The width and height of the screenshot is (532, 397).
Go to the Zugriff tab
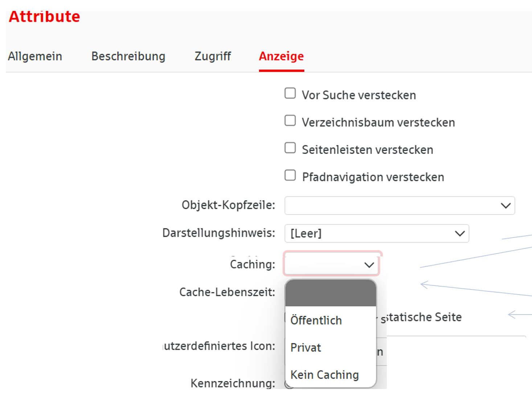[x=213, y=56]
